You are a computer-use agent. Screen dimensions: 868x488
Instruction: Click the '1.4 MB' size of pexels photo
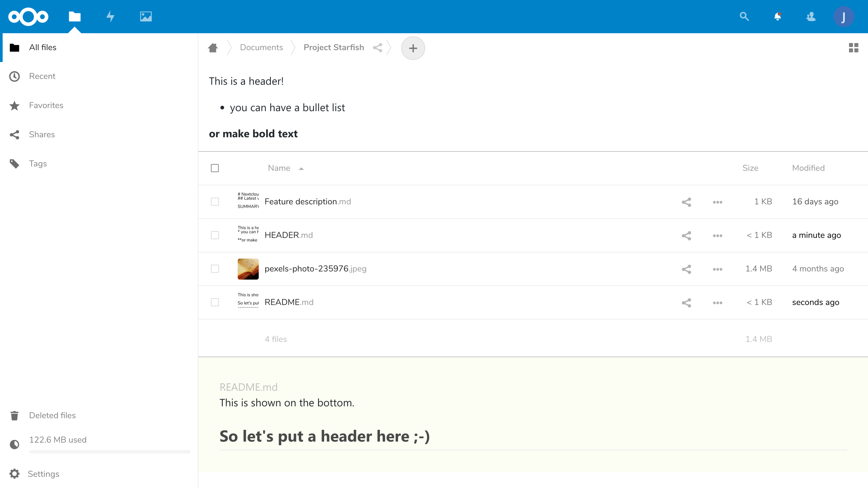point(758,269)
